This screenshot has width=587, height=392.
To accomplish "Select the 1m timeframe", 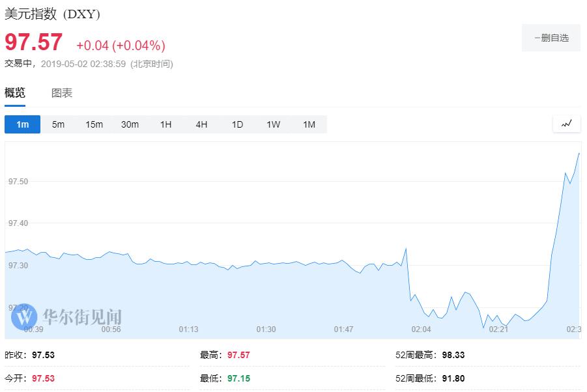I will (x=23, y=124).
